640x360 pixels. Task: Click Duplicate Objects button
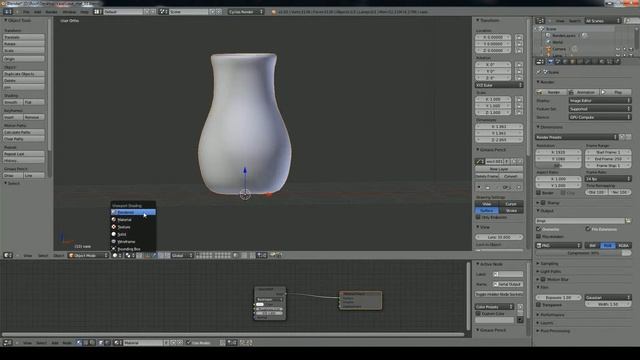click(x=24, y=74)
